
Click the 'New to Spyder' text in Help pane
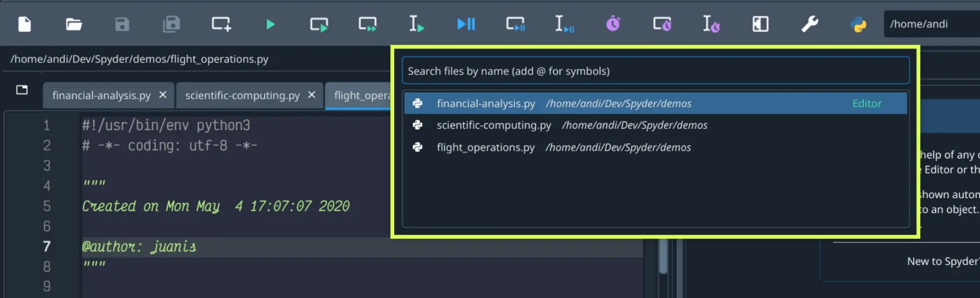pyautogui.click(x=943, y=261)
